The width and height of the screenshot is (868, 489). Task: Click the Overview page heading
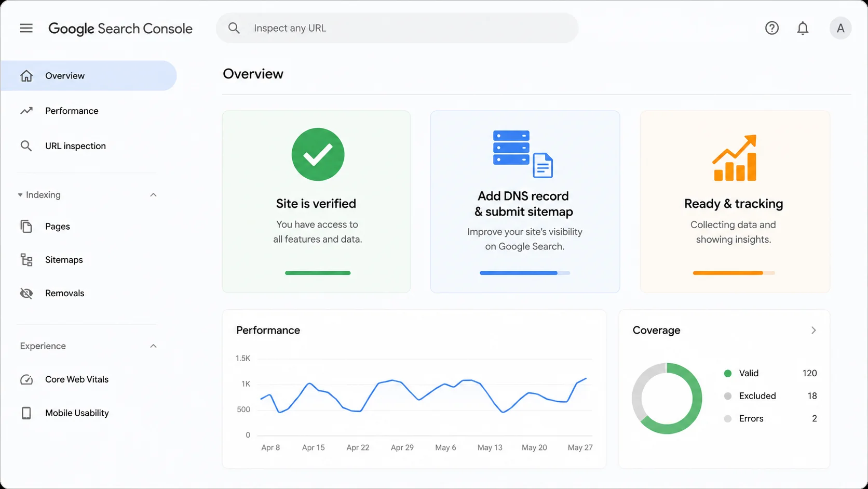pos(253,74)
